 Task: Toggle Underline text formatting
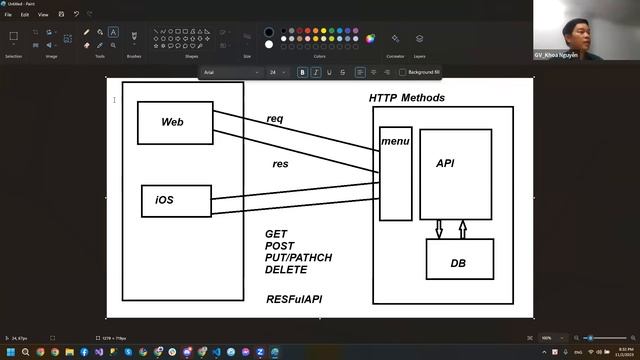(329, 72)
